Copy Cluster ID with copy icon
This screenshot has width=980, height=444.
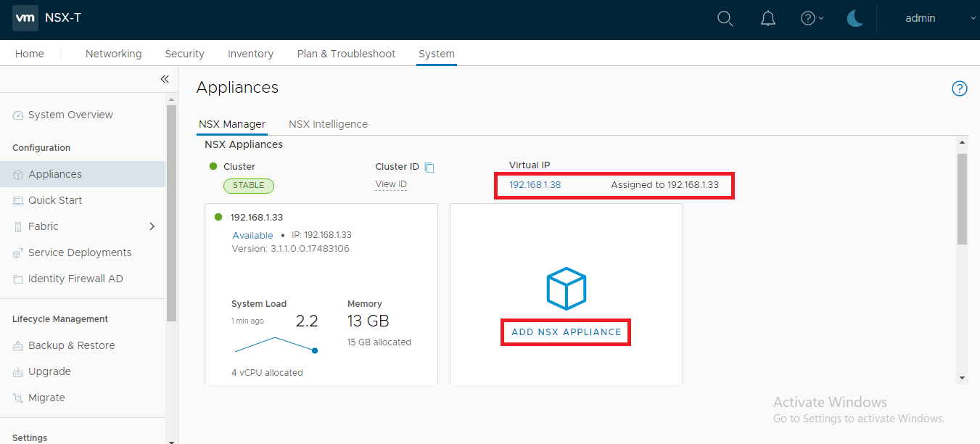(x=429, y=168)
